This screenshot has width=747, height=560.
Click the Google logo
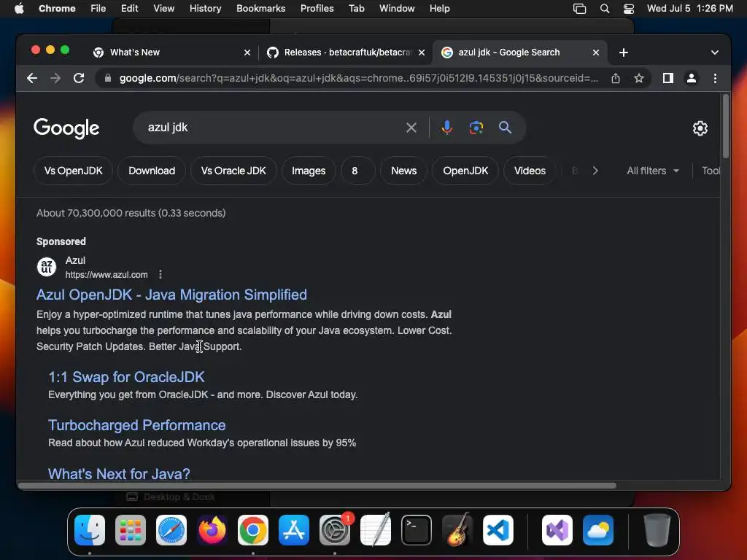[66, 128]
